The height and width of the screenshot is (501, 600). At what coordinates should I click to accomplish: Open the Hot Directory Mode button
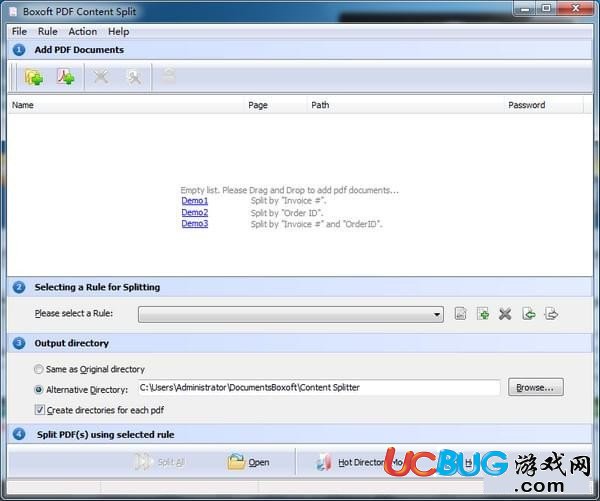[x=360, y=462]
